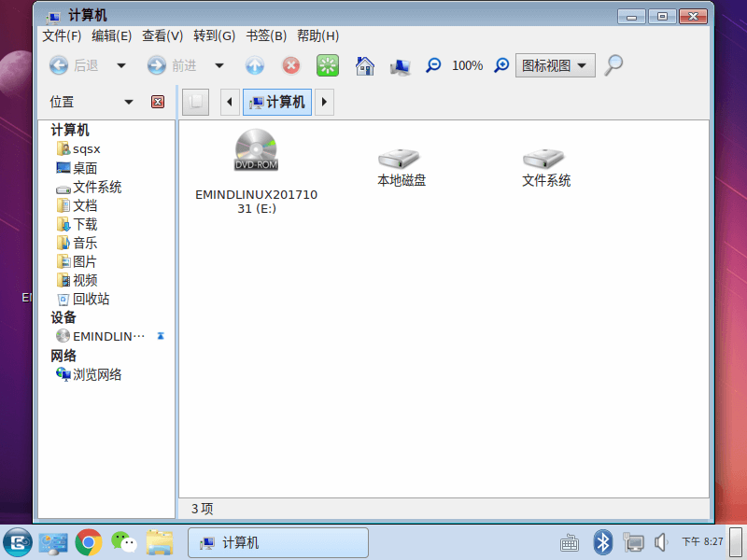
Task: Select the 本地磁盘 drive icon
Action: [x=402, y=168]
